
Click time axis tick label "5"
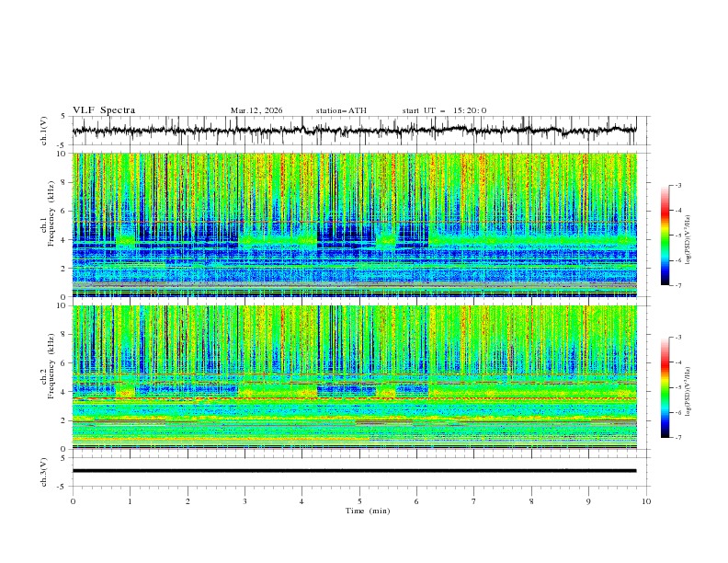(359, 501)
